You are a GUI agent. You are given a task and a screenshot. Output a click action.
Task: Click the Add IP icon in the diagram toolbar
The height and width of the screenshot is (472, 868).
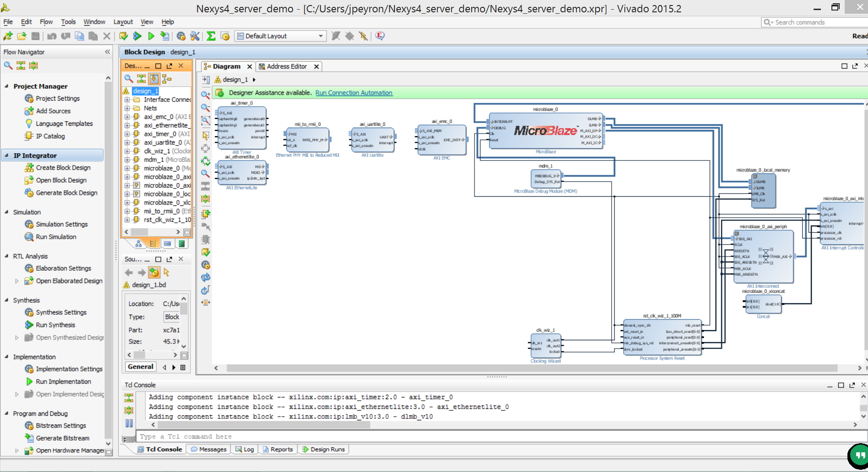point(206,214)
